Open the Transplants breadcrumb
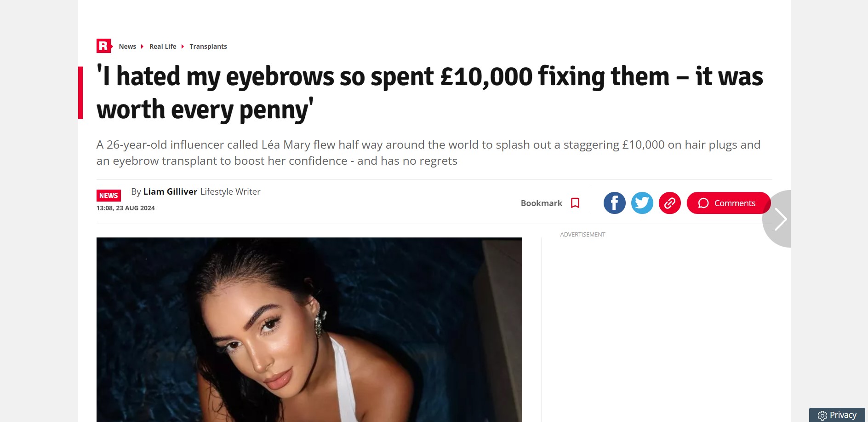868x422 pixels. 208,46
